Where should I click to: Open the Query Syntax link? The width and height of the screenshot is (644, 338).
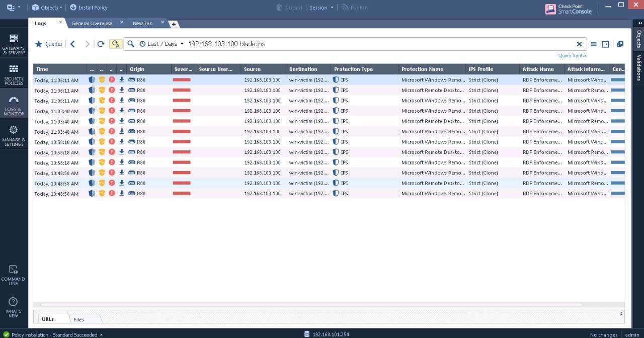(572, 56)
